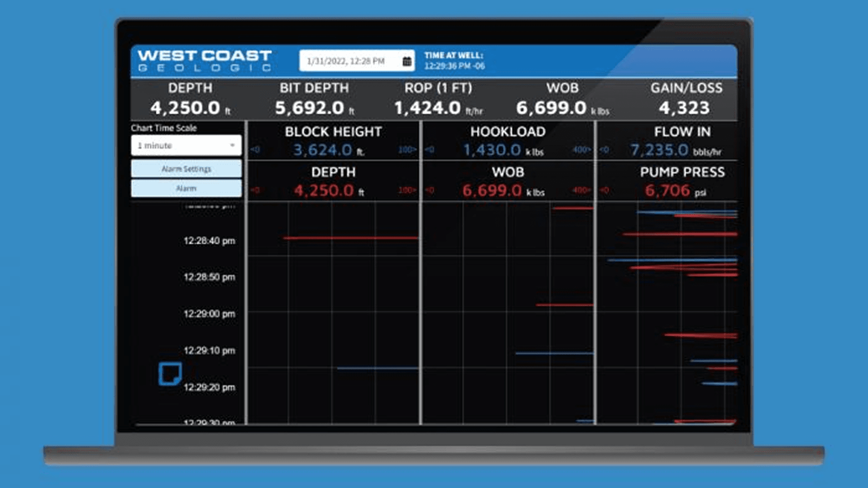Click the blue sticky note icon
This screenshot has height=488, width=868.
coord(170,374)
